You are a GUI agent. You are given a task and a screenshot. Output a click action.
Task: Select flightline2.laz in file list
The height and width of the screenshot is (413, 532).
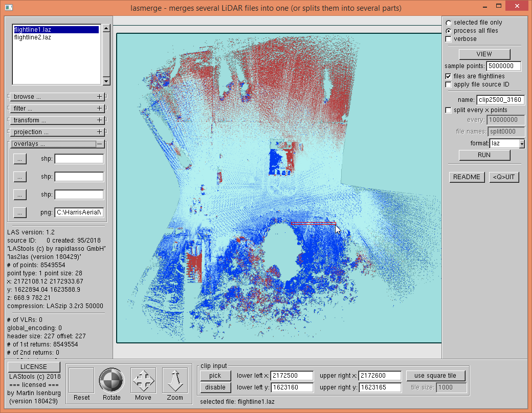click(33, 37)
